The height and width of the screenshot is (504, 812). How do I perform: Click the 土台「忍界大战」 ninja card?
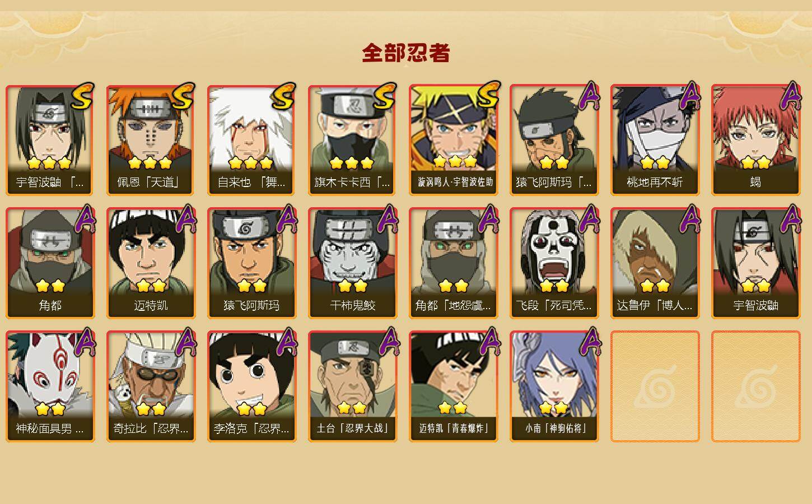point(352,386)
